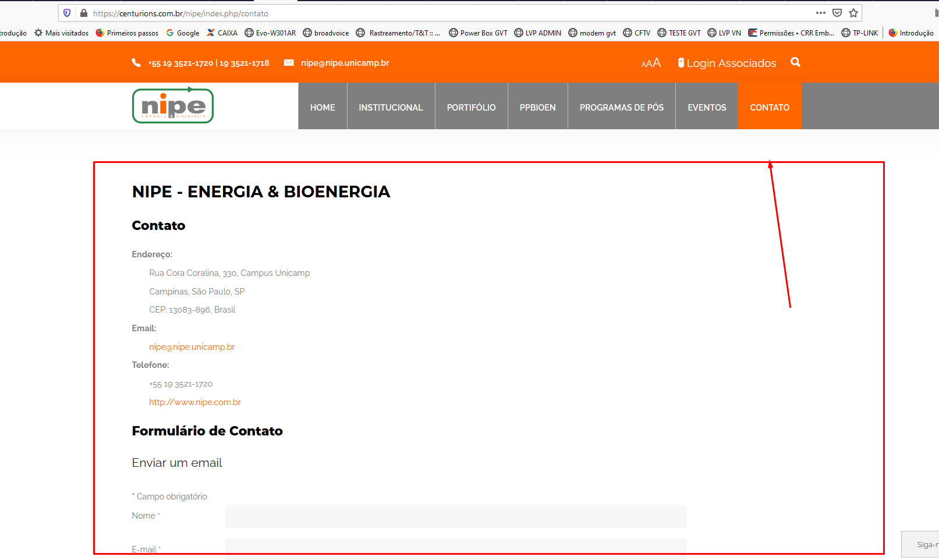Click nipe@nipe.unicamp.br in the orange header
Viewport: 939px width, 560px height.
click(345, 63)
